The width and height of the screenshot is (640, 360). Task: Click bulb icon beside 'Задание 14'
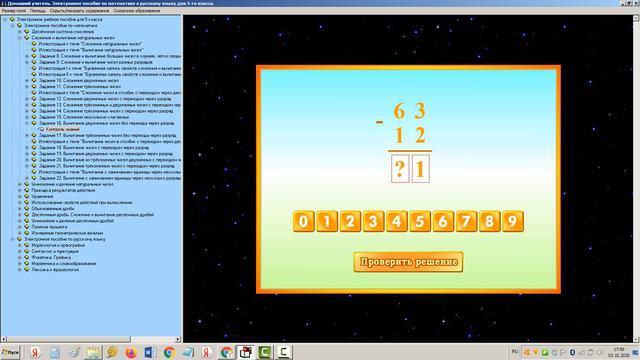[x=34, y=111]
